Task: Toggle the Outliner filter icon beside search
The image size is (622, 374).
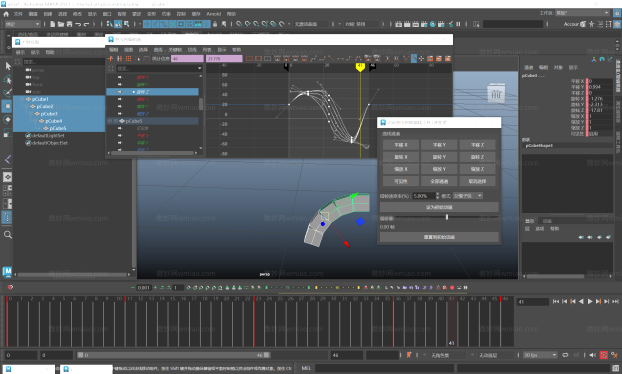Action: pyautogui.click(x=18, y=61)
